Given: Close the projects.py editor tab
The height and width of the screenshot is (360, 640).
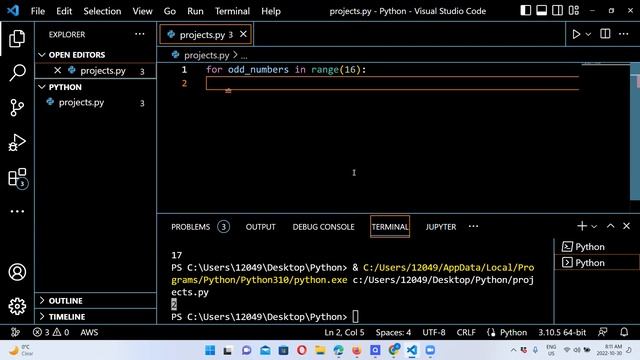Looking at the screenshot, I should pyautogui.click(x=243, y=34).
